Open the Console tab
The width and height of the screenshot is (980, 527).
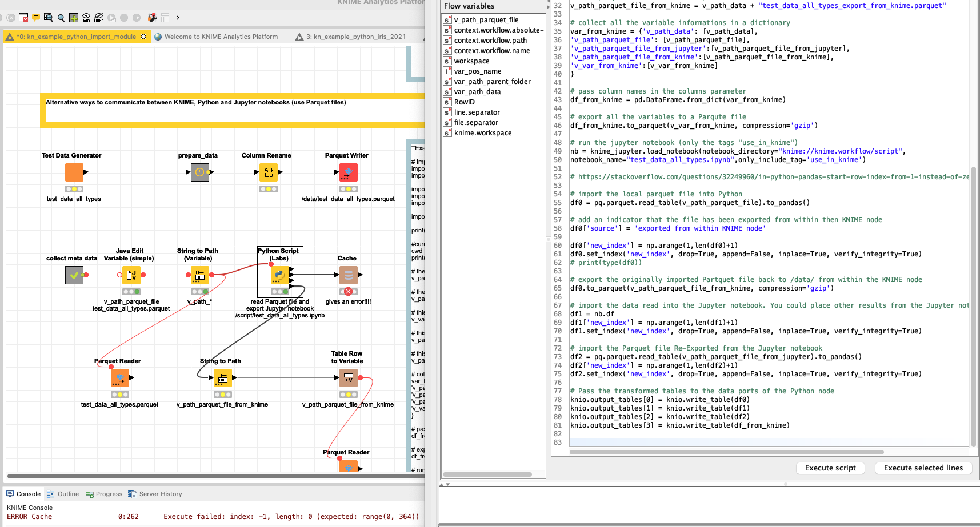click(x=23, y=494)
